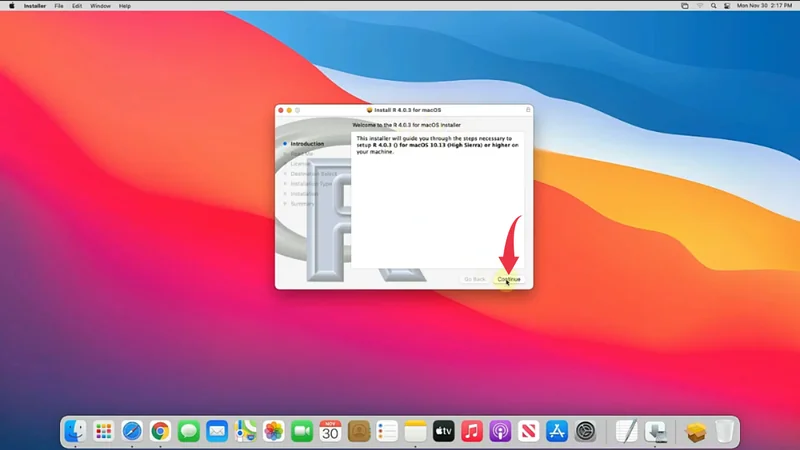Click the Continue button in the installer
The image size is (800, 450).
[x=509, y=279]
